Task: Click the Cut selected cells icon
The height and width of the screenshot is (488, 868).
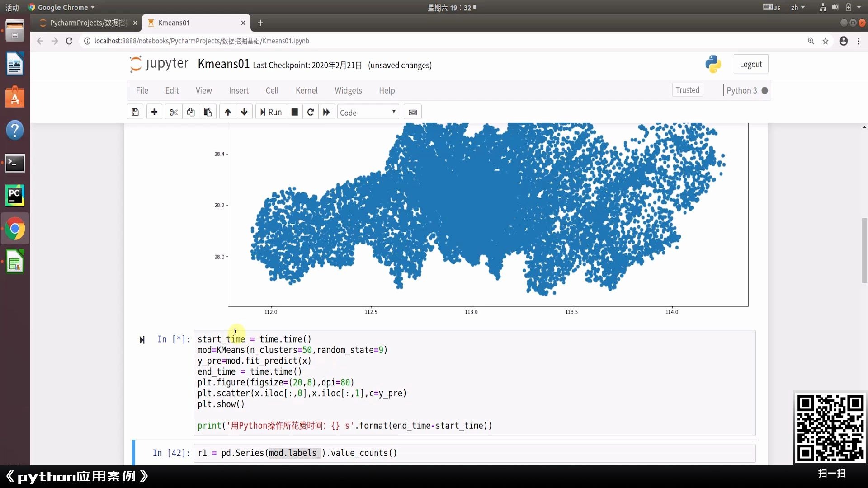Action: (x=174, y=112)
